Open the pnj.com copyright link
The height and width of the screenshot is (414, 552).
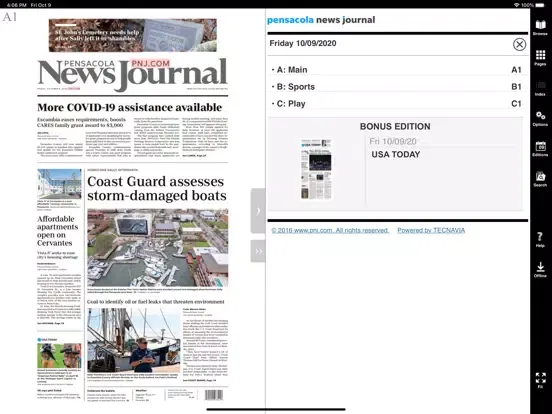[330, 230]
